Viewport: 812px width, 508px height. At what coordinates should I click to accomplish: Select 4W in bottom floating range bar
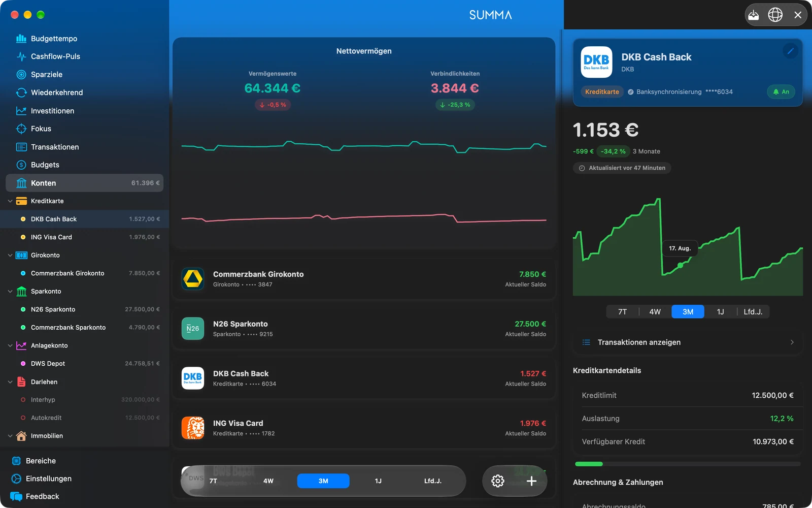pyautogui.click(x=268, y=481)
